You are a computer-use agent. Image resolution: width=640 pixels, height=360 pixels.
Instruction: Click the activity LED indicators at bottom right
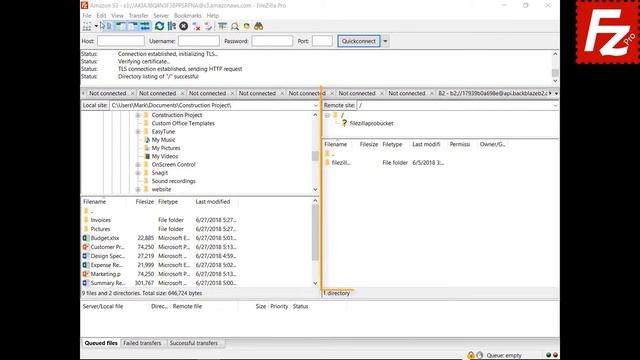point(552,355)
